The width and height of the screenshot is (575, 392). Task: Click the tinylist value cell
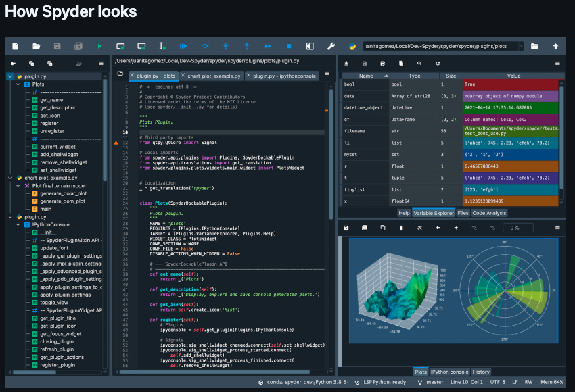(511, 189)
